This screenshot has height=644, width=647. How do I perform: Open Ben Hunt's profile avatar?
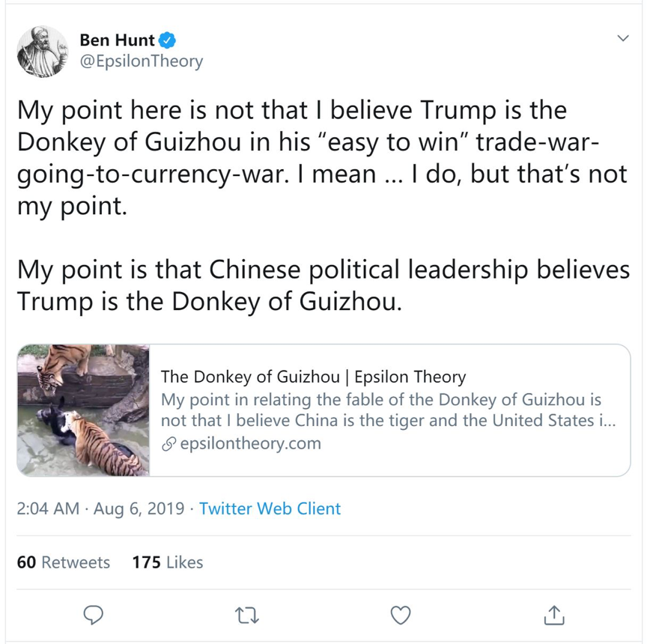click(x=43, y=51)
